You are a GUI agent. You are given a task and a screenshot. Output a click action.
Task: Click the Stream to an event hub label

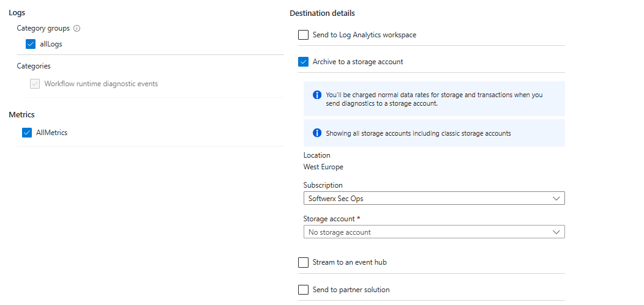click(350, 262)
